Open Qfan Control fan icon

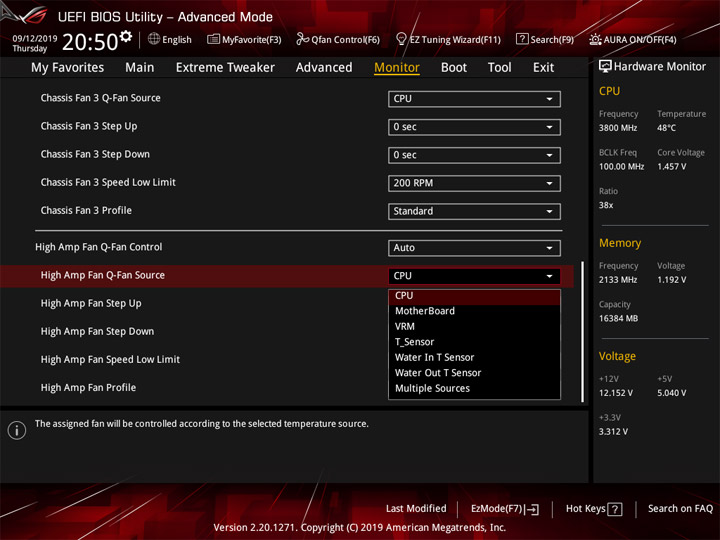302,39
